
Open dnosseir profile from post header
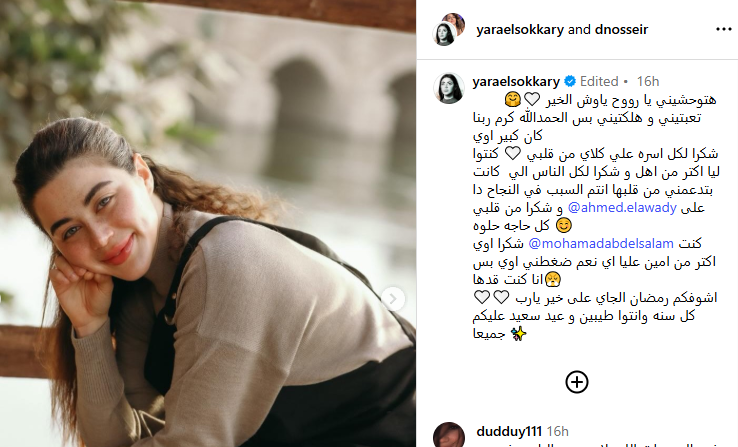(x=621, y=30)
